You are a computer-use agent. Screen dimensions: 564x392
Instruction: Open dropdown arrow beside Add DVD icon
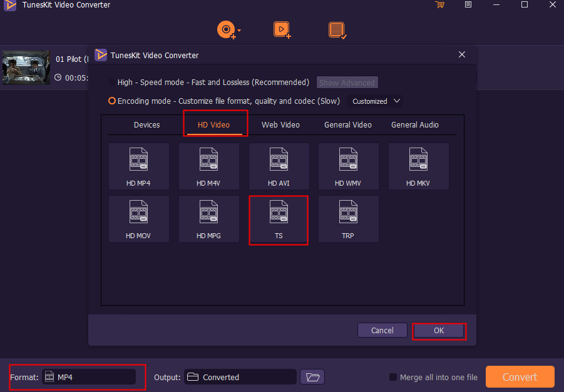239,31
